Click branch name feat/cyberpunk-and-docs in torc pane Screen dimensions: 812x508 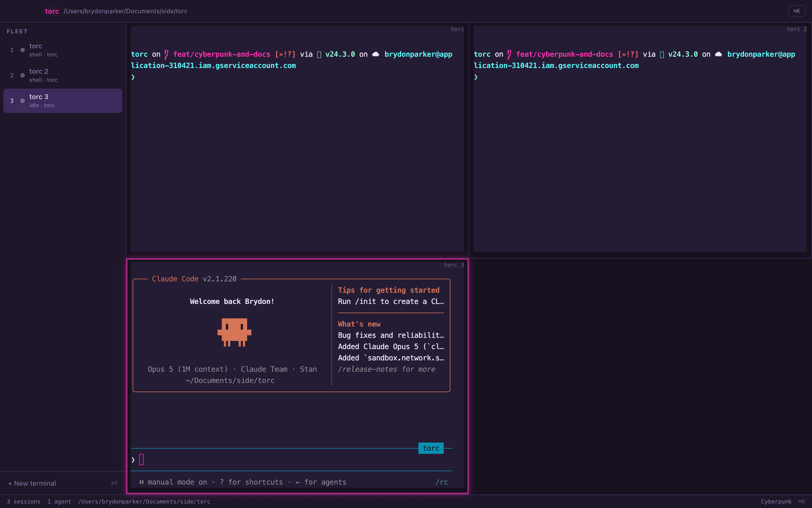222,54
